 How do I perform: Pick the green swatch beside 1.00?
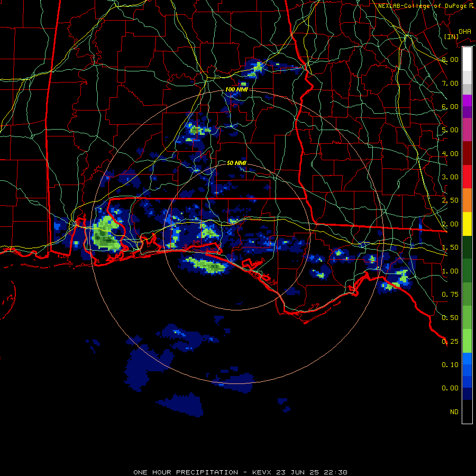click(x=467, y=271)
